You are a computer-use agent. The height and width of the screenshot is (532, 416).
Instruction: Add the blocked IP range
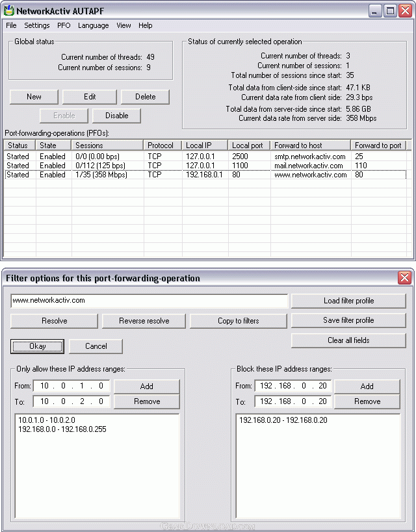tap(367, 386)
